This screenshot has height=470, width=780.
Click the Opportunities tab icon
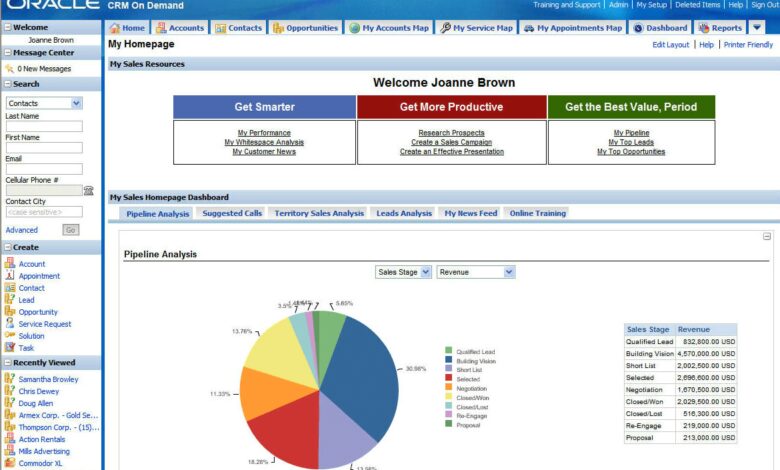[279, 28]
